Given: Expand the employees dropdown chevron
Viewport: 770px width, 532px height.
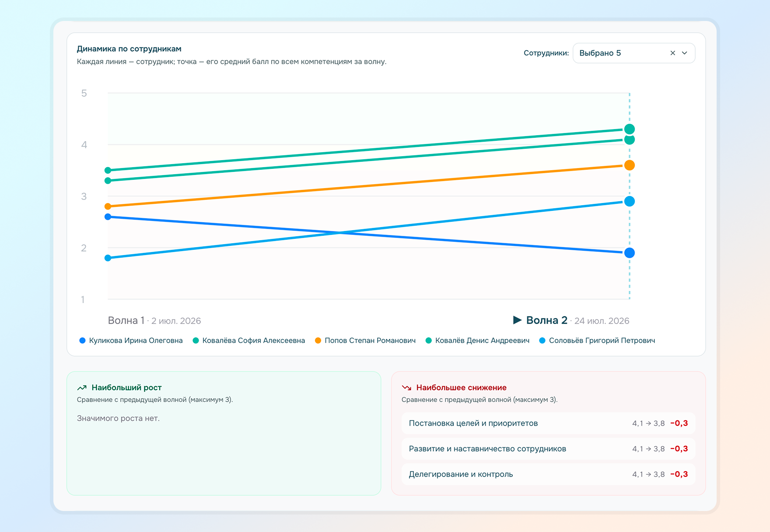Looking at the screenshot, I should 685,53.
